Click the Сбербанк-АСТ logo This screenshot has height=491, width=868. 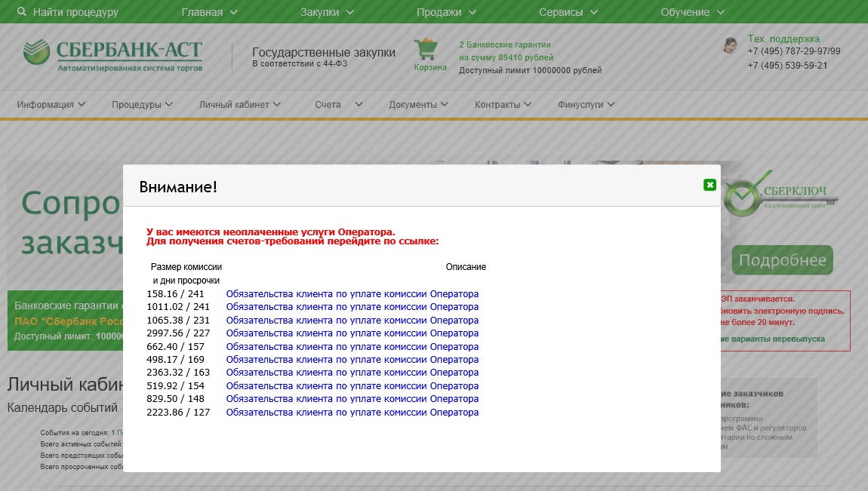coord(112,56)
